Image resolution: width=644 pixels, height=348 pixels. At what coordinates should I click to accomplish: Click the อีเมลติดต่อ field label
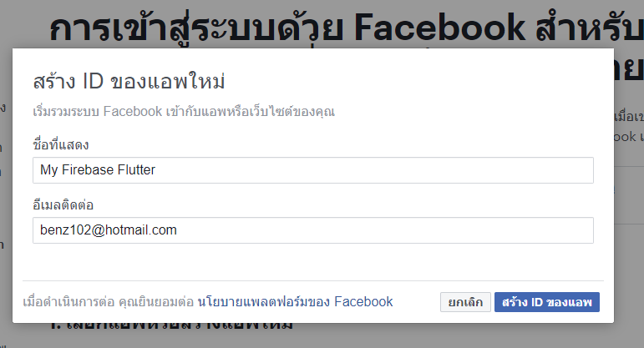pos(63,204)
